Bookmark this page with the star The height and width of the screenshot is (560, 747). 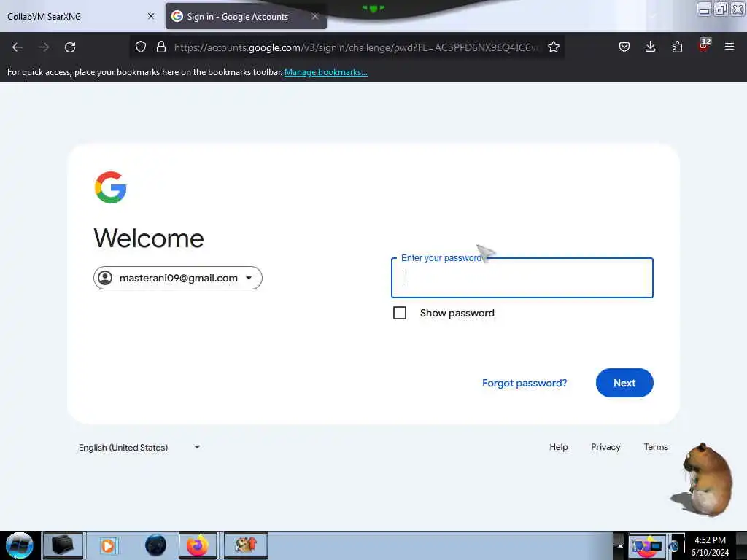click(554, 47)
